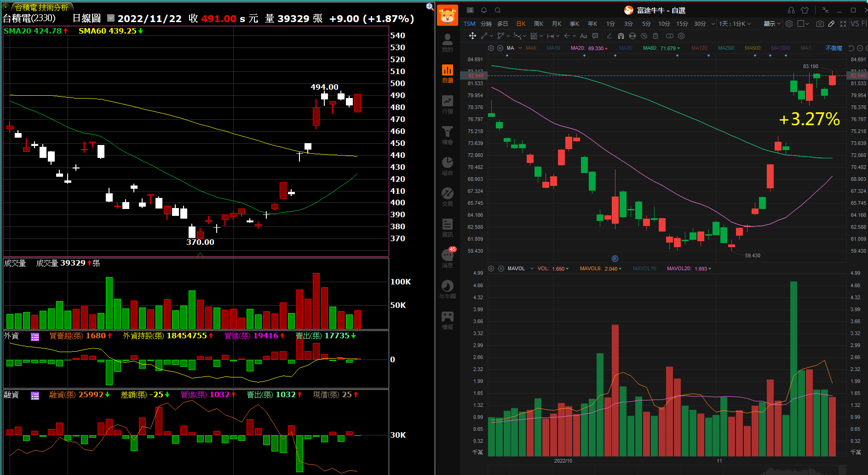Screen dimensions: 868x475
Task: Toggle the MAVOL10 line display
Action: pos(645,268)
